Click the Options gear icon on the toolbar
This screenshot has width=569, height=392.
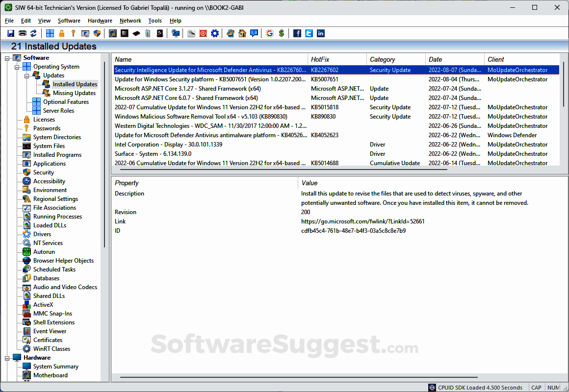coord(214,33)
